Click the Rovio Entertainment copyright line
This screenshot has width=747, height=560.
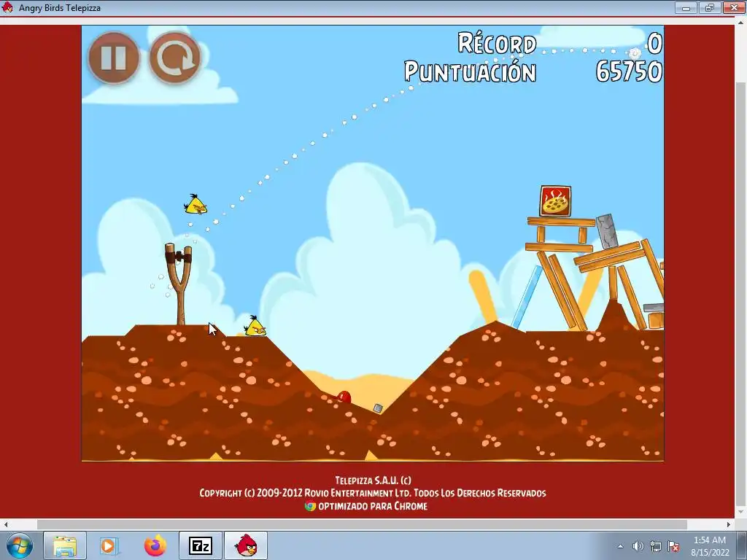[x=373, y=493]
